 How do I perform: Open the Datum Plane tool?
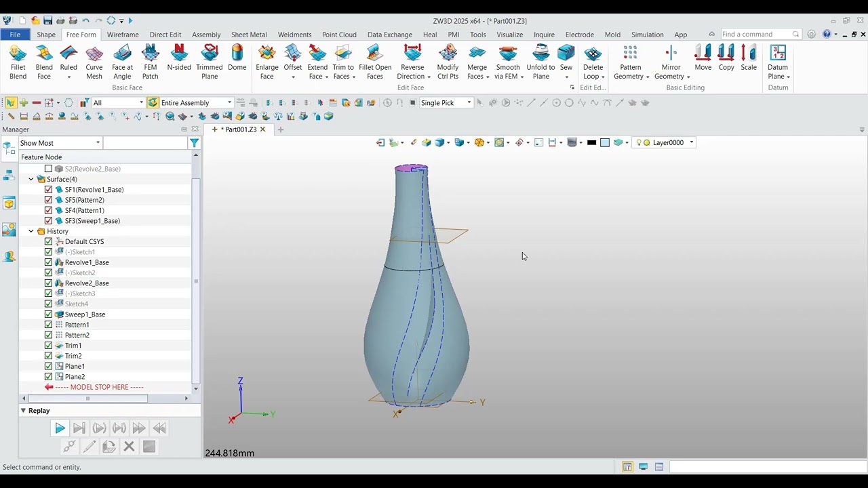(x=778, y=62)
